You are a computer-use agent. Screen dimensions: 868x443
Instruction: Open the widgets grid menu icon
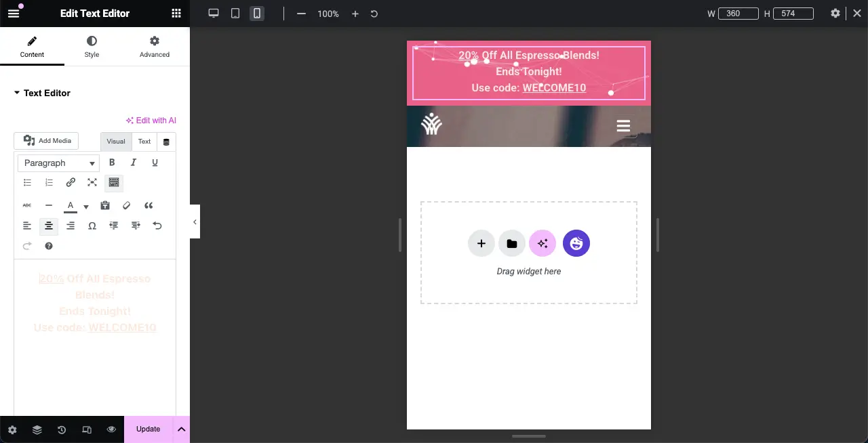point(176,14)
